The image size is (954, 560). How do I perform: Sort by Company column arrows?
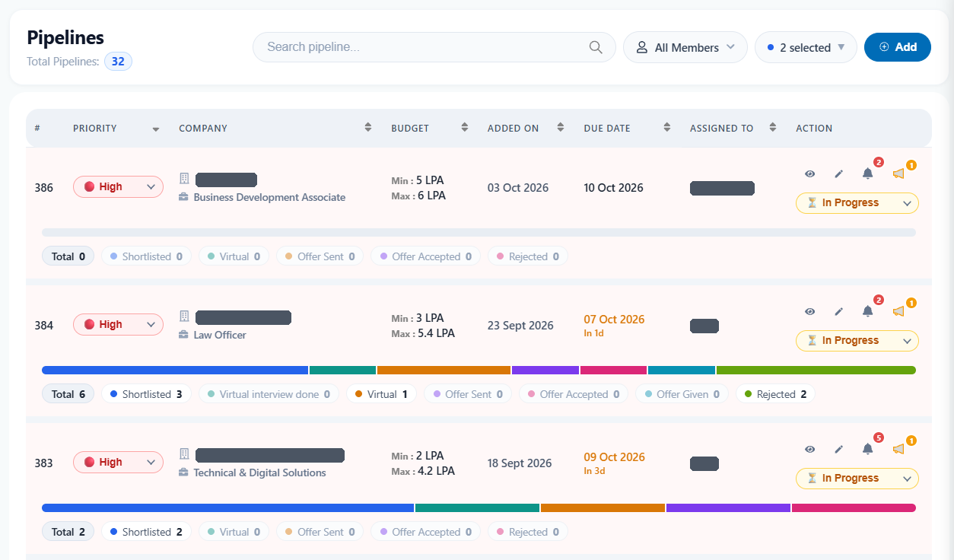(368, 128)
